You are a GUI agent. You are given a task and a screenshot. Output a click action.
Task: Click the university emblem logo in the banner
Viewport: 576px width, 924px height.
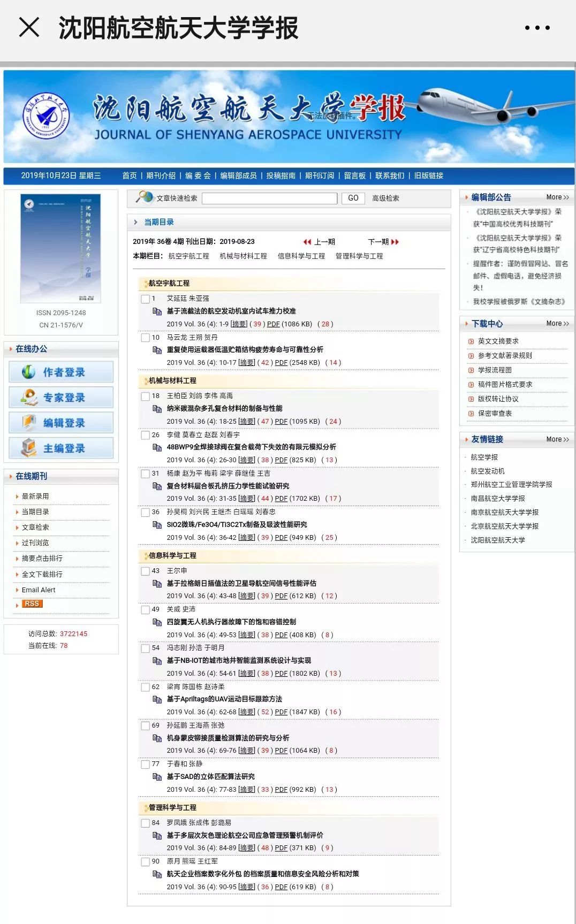(47, 116)
